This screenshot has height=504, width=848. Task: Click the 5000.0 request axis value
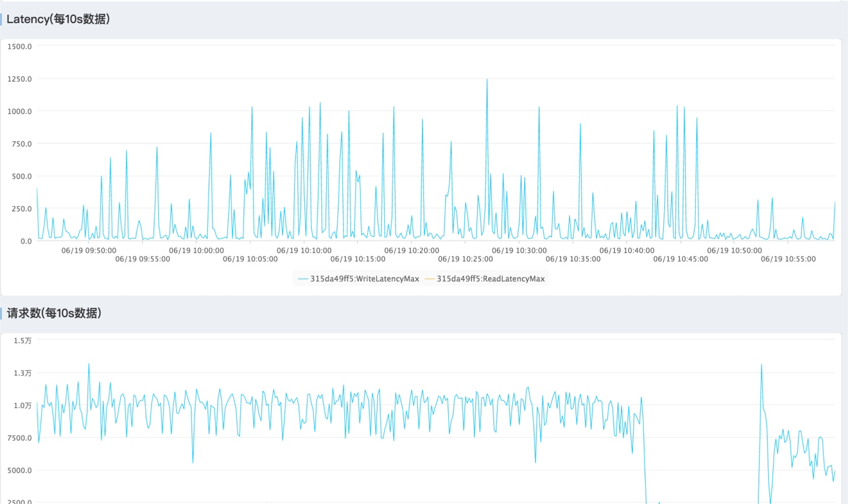tap(20, 470)
